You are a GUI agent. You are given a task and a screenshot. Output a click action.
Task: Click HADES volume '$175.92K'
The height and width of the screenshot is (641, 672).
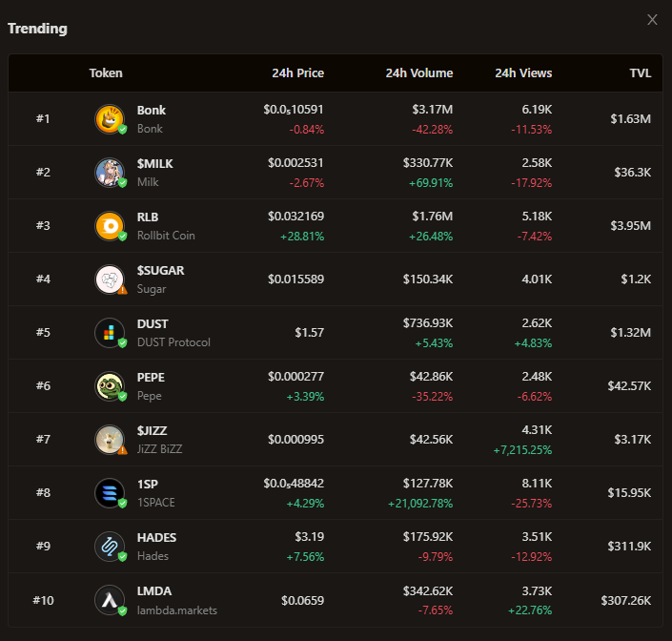tap(428, 537)
